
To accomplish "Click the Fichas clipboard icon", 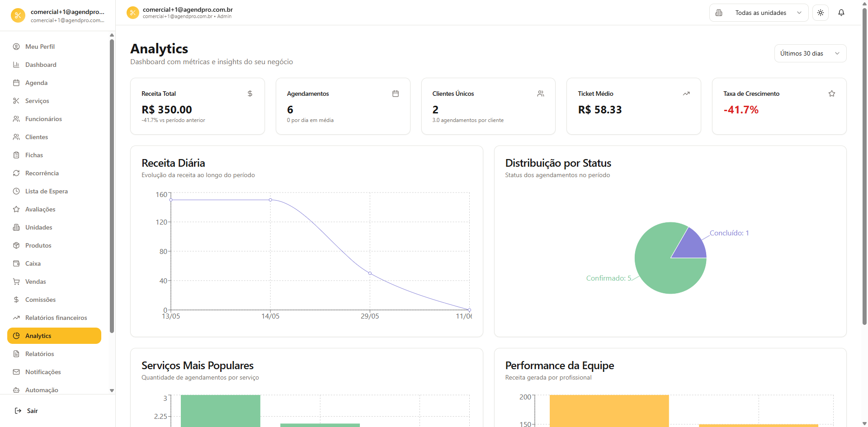I will [x=16, y=155].
